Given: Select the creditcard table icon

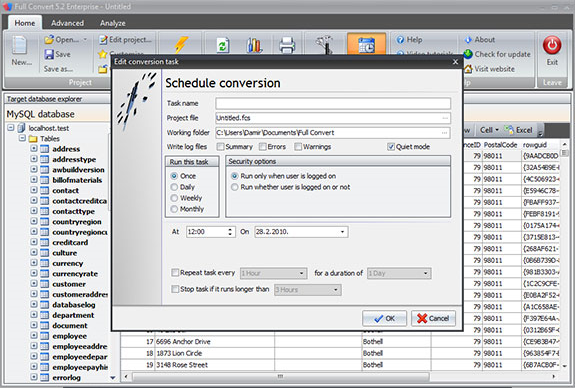Looking at the screenshot, I should pos(44,242).
